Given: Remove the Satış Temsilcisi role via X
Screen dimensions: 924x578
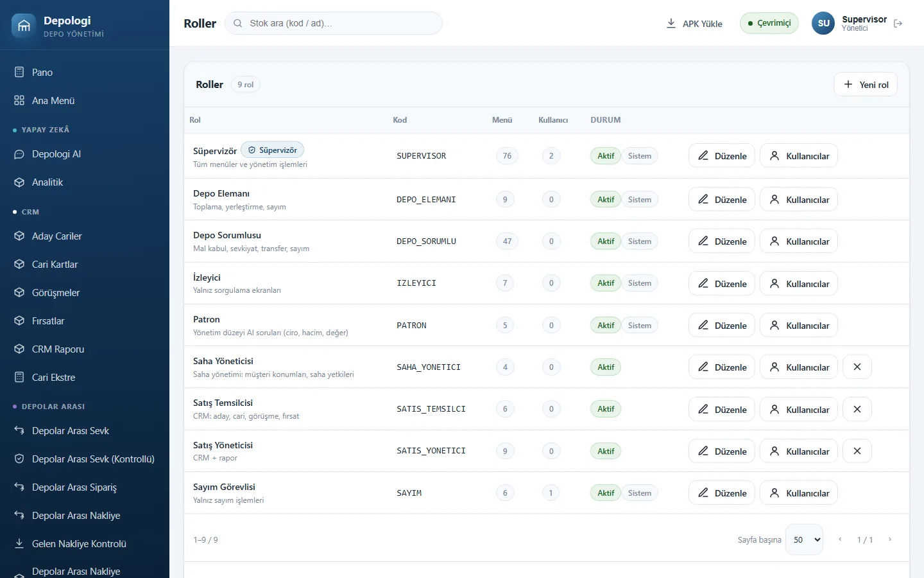Looking at the screenshot, I should tap(857, 409).
